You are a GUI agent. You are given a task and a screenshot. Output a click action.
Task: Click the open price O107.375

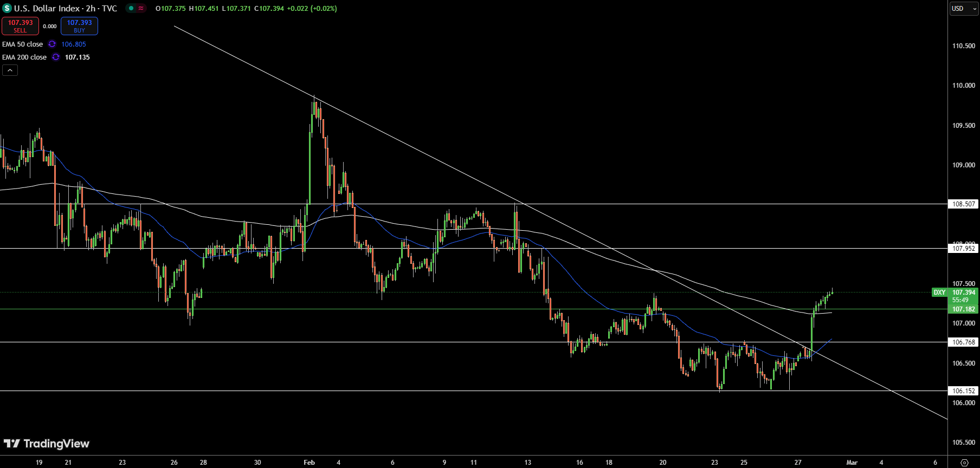click(171, 9)
